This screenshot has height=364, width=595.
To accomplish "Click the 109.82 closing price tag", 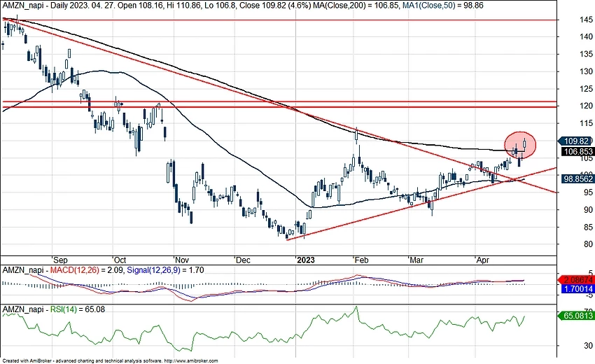I will (x=576, y=140).
